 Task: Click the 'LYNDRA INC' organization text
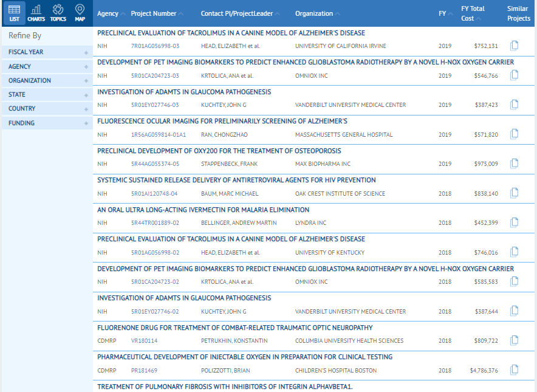tap(310, 222)
